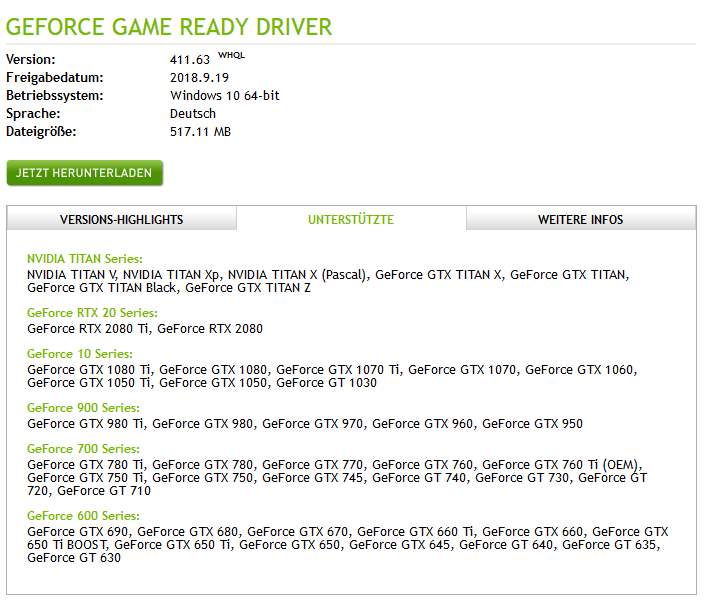Click GeForce GT 1030 text
This screenshot has height=611, width=717.
[x=326, y=383]
